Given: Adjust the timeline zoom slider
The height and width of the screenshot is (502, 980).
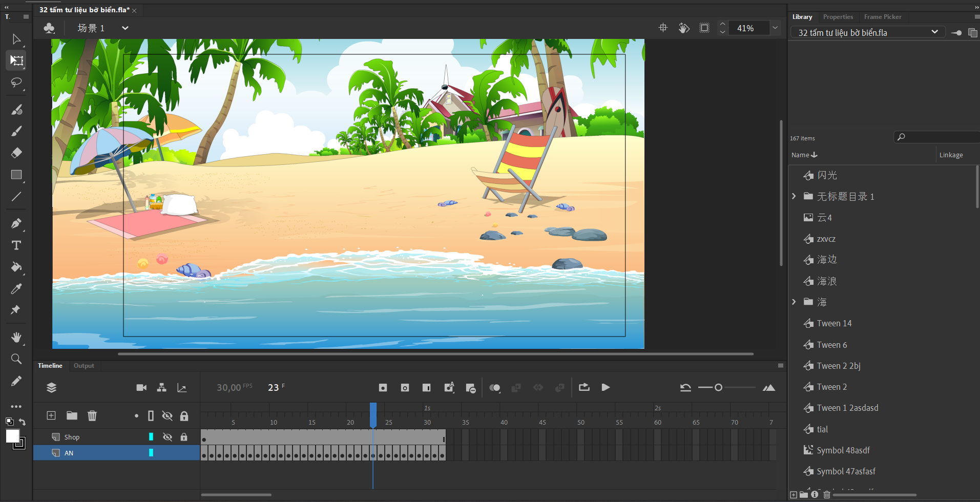Looking at the screenshot, I should point(718,387).
